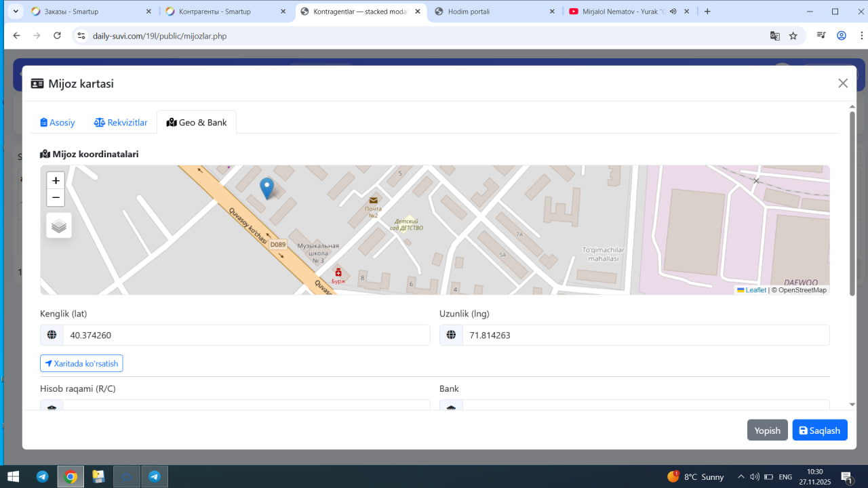Select the Geo & Bank tab
The width and height of the screenshot is (868, 488).
tap(197, 123)
